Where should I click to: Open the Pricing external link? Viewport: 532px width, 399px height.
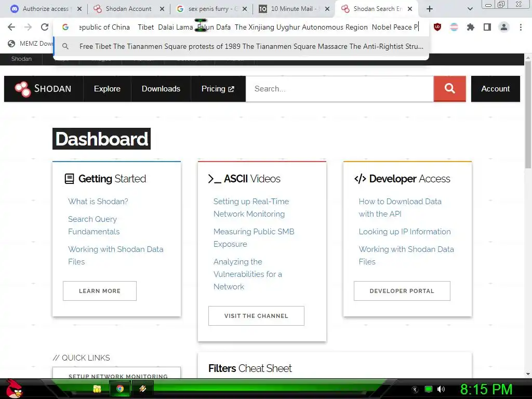(x=218, y=89)
